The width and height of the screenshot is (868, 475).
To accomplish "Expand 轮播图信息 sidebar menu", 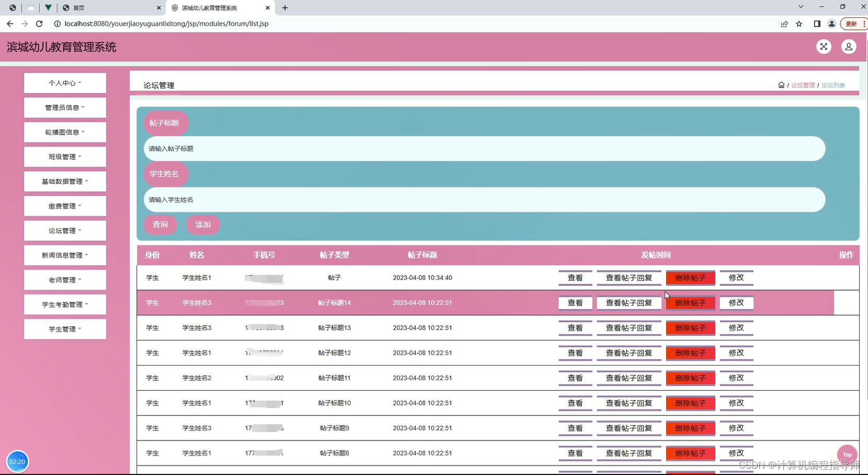I will [x=65, y=132].
